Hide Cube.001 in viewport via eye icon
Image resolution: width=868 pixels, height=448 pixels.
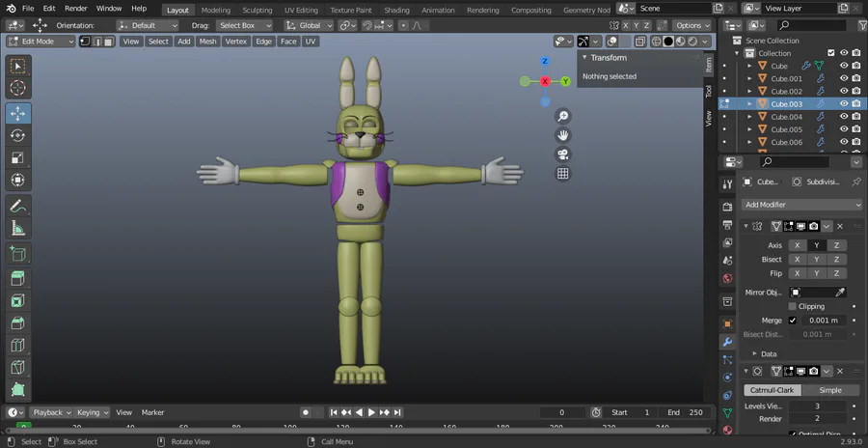844,78
